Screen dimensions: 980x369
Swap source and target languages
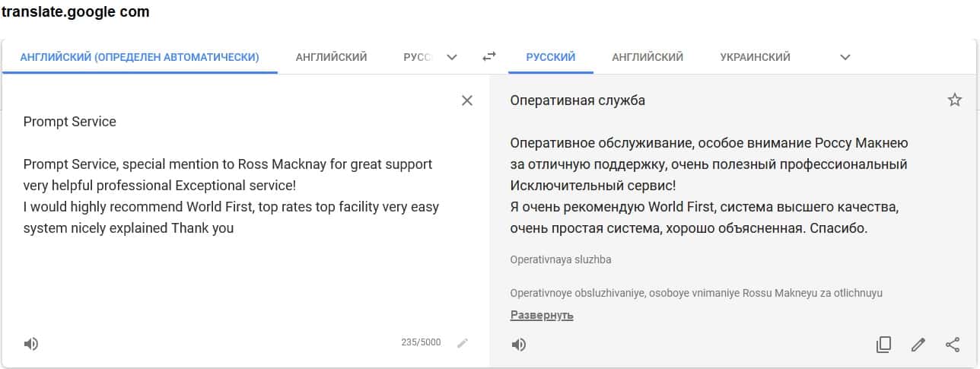click(x=489, y=56)
